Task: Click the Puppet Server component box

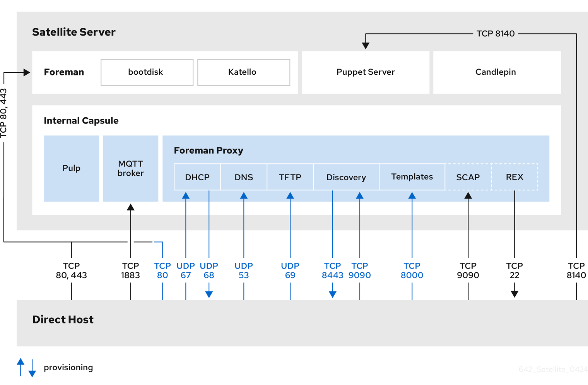Action: click(x=365, y=72)
